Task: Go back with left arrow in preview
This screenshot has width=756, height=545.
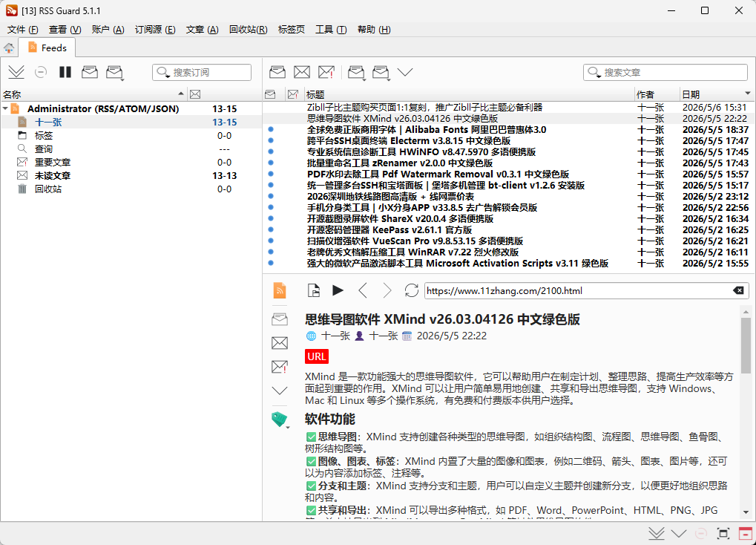Action: pyautogui.click(x=363, y=290)
